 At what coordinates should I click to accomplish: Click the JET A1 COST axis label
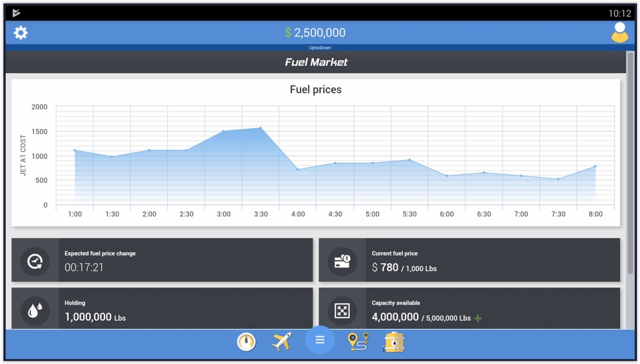tap(23, 155)
